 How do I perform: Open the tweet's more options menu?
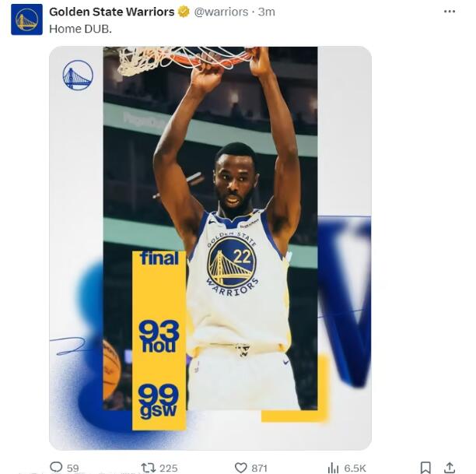pos(450,12)
